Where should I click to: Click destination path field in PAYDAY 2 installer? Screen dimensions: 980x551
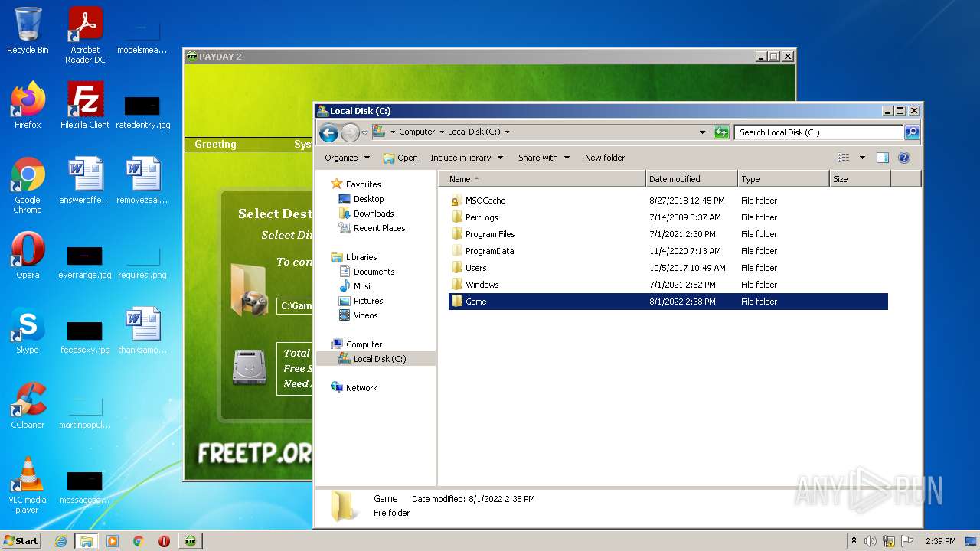click(x=296, y=306)
